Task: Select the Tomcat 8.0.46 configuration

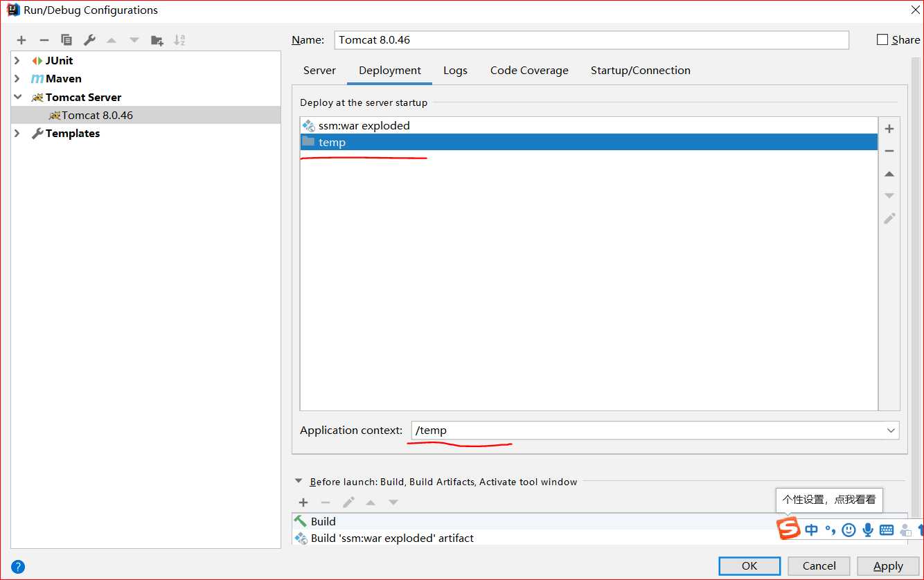Action: pyautogui.click(x=146, y=116)
